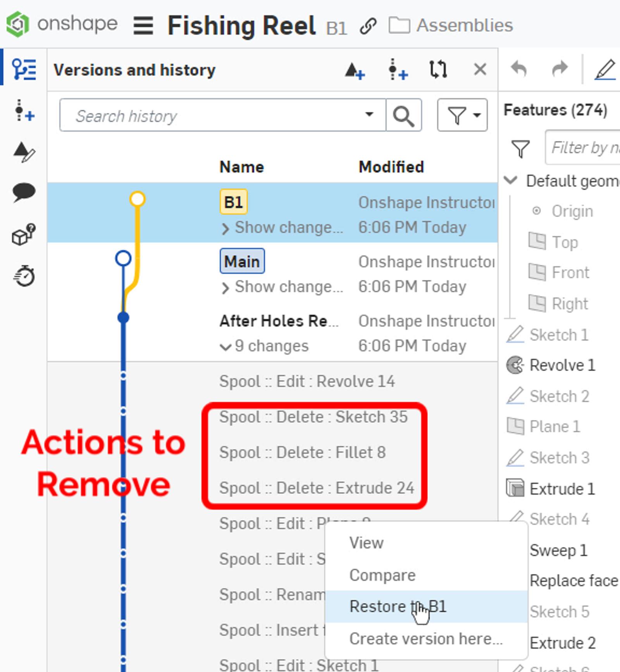The image size is (620, 672).
Task: Open the Comments speech bubble icon
Action: click(24, 192)
